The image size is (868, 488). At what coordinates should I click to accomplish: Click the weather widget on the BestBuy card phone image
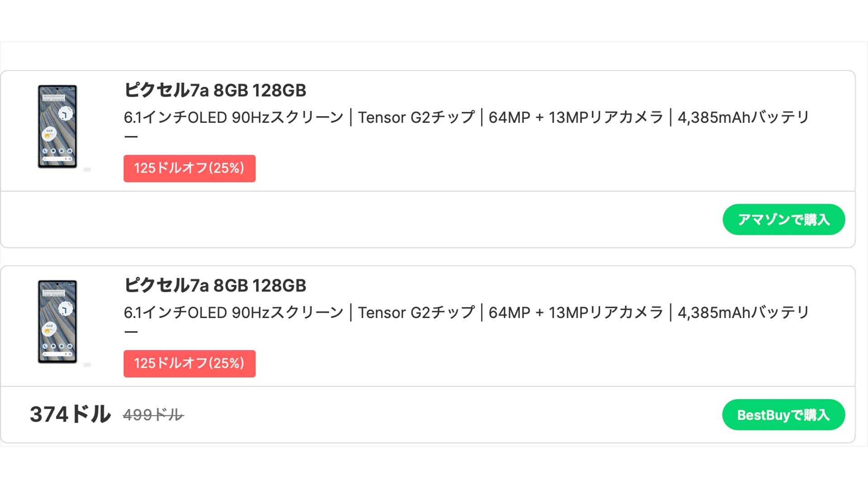click(48, 329)
